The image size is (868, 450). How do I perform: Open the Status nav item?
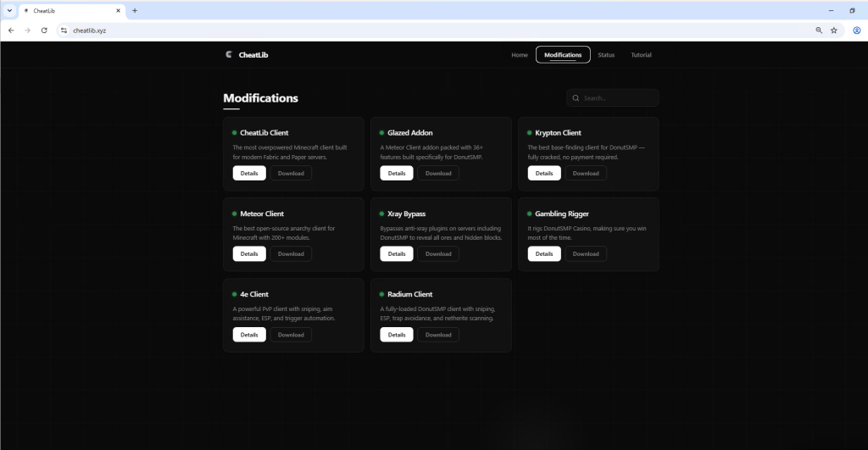[x=606, y=55]
